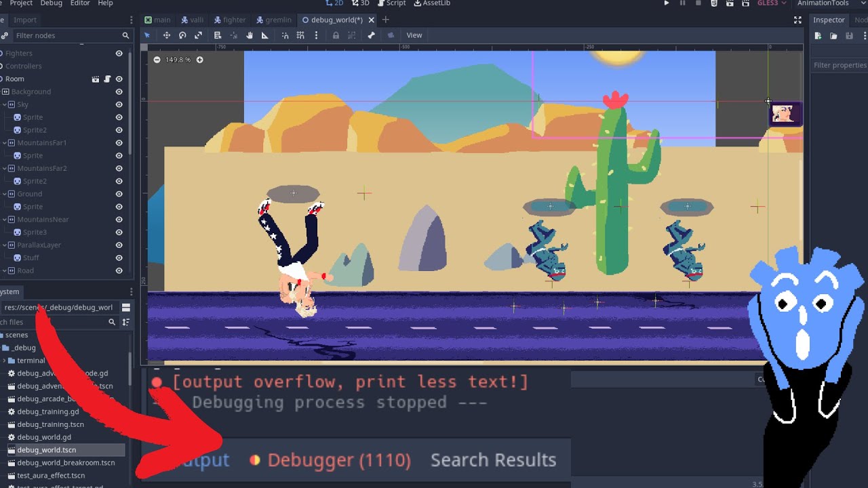Toggle distraction free mode icon
The image size is (868, 488).
pyautogui.click(x=797, y=20)
